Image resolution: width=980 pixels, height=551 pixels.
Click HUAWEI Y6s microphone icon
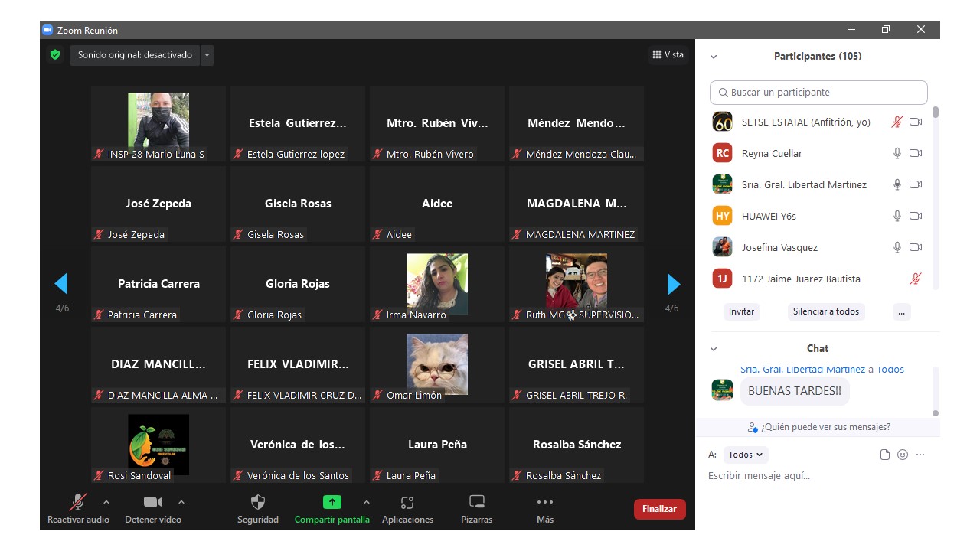(x=897, y=216)
